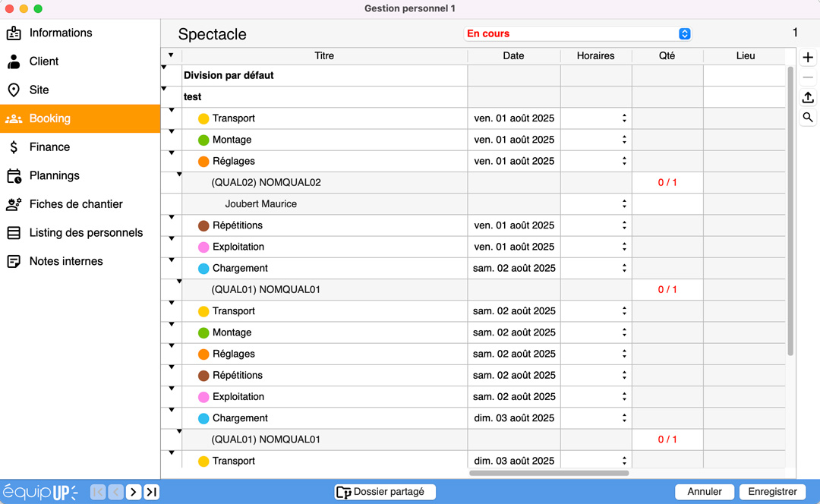Screen dimensions: 820x504
Task: Click the Finance dollar icon in sidebar
Action: [x=14, y=147]
